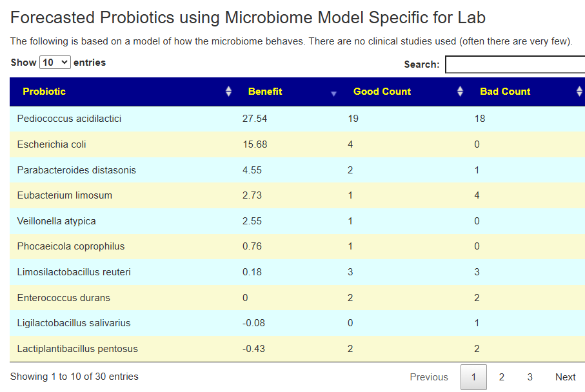Image resolution: width=585 pixels, height=392 pixels.
Task: Go to page 2 of results
Action: [x=502, y=377]
